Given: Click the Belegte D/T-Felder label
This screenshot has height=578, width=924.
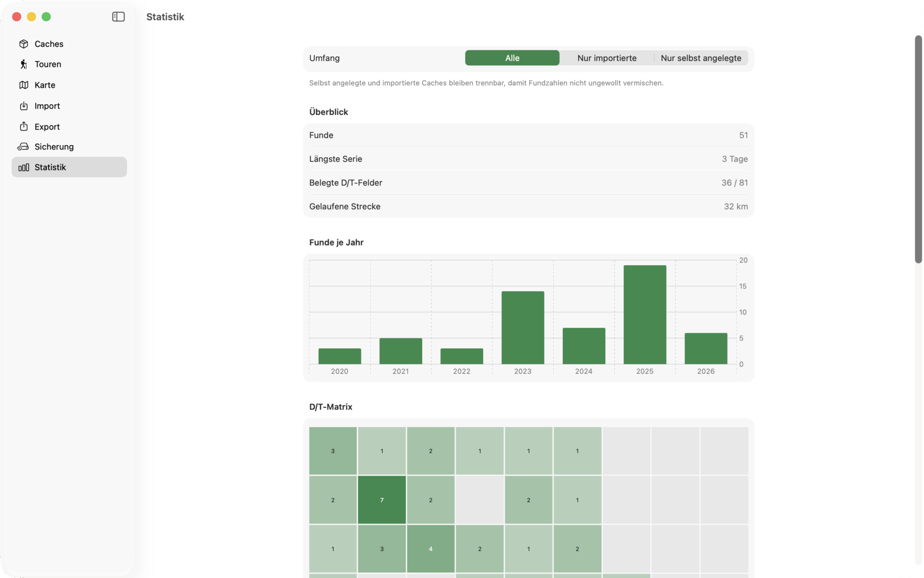Looking at the screenshot, I should pos(345,183).
